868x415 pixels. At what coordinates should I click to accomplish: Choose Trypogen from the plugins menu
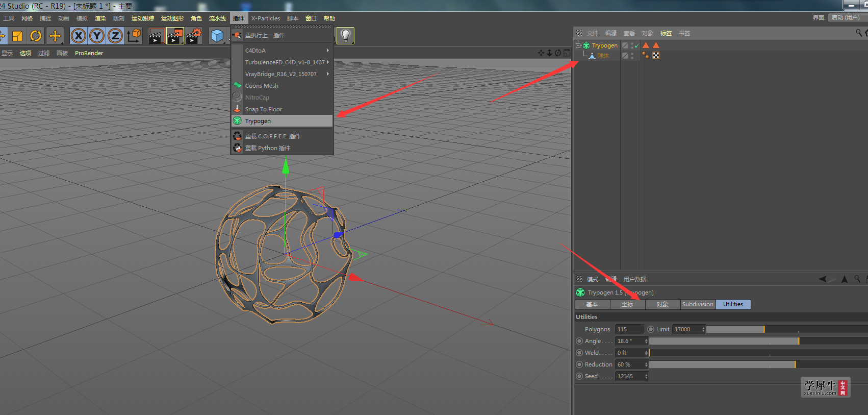[282, 121]
